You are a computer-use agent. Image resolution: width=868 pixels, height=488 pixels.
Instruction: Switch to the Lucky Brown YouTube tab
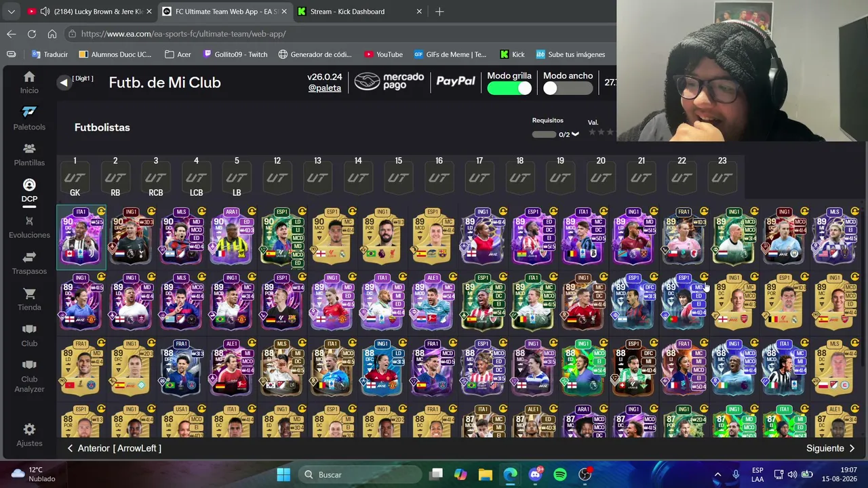pos(88,12)
